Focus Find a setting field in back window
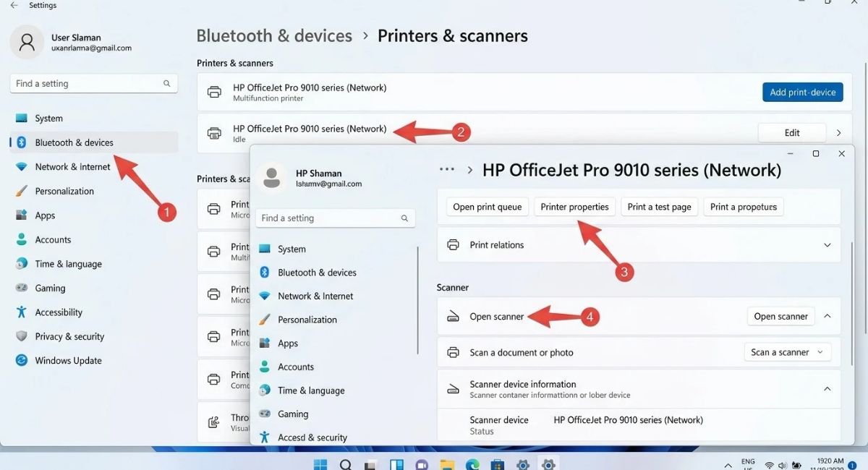 pos(93,84)
